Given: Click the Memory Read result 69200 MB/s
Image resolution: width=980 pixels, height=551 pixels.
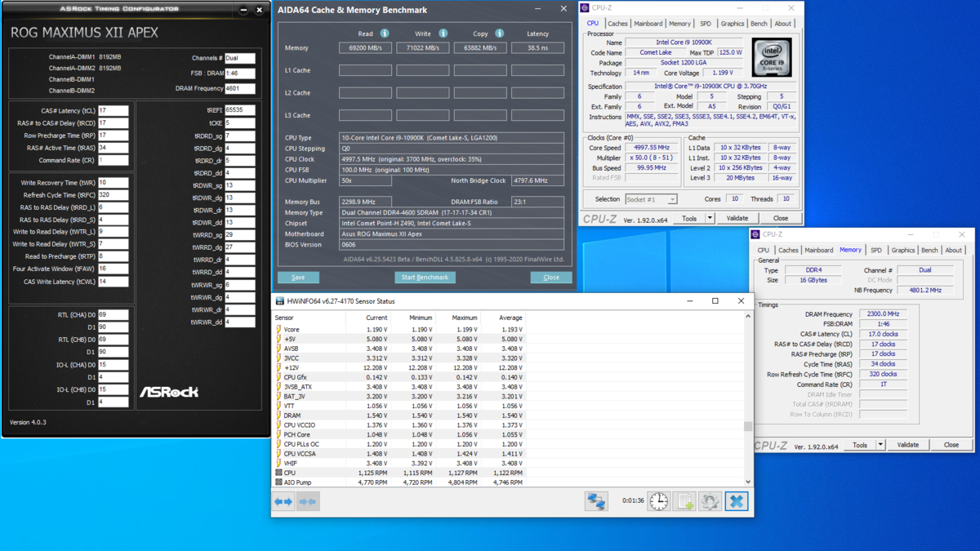Looking at the screenshot, I should click(365, 48).
